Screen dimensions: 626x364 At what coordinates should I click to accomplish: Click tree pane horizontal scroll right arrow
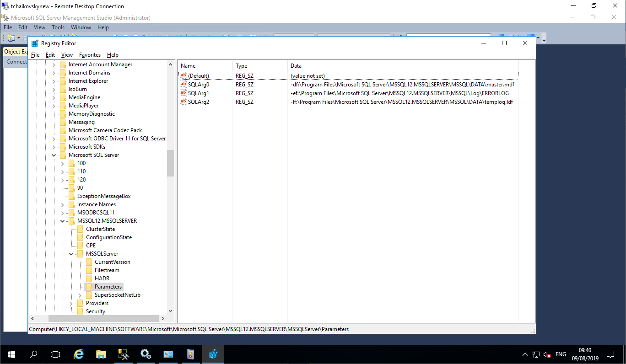162,318
